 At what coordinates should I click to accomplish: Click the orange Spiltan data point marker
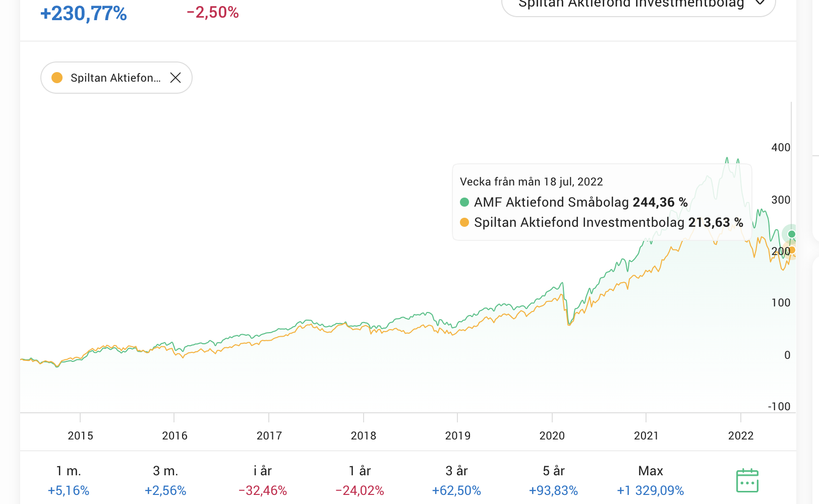tap(792, 250)
